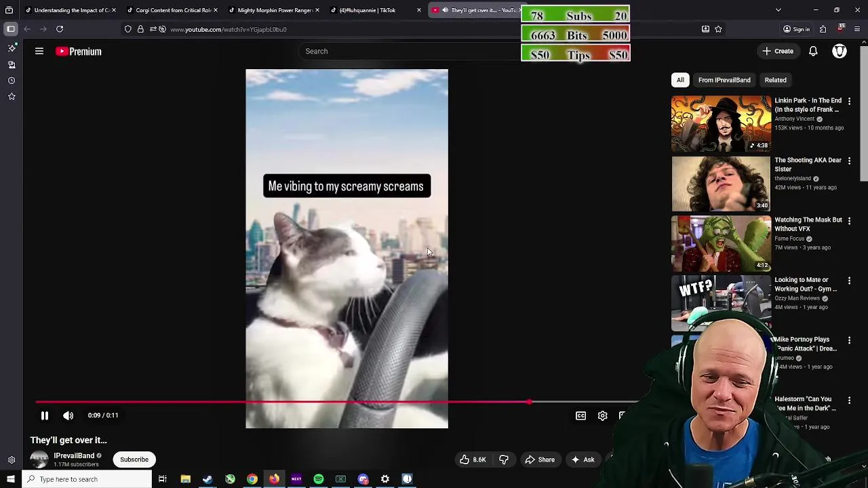Open the YouTube guide hamburger menu
868x488 pixels.
39,51
